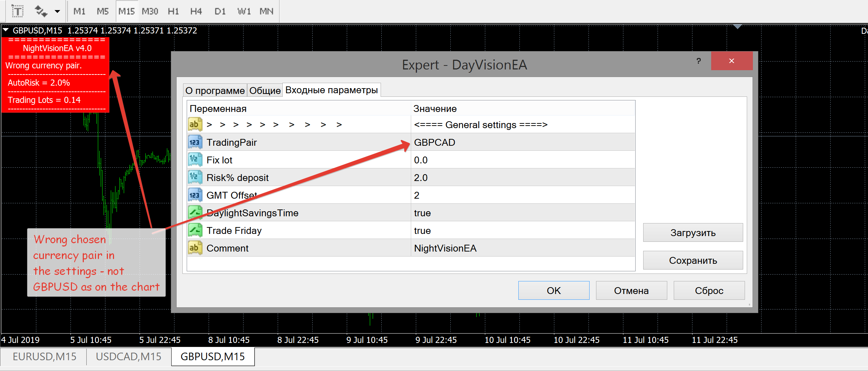Click the 'Значение' column header
The image size is (868, 371).
[x=523, y=108]
